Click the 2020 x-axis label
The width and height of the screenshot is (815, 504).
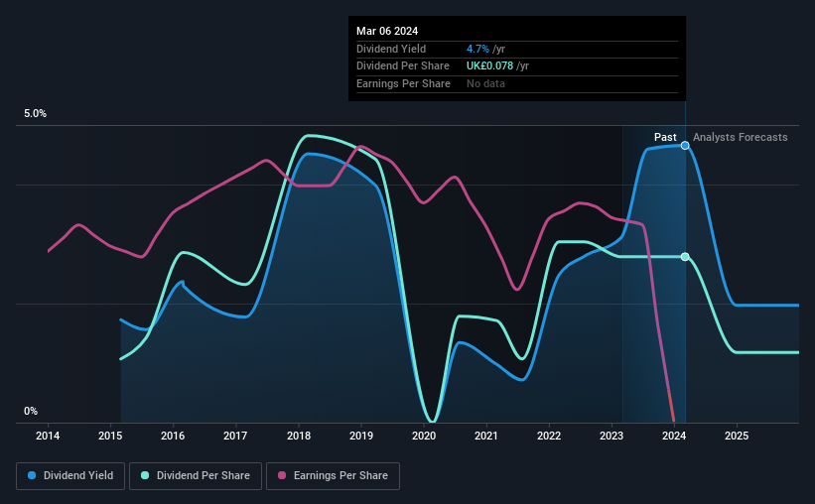click(424, 436)
